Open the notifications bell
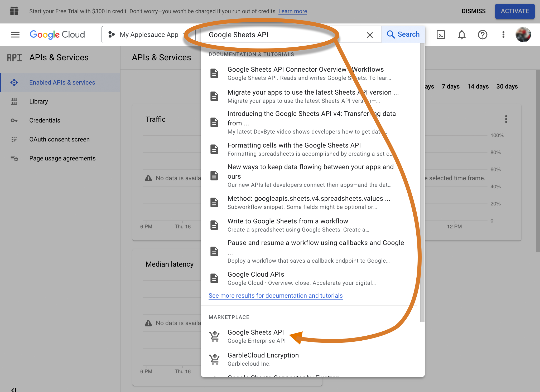The image size is (540, 392). [x=462, y=35]
